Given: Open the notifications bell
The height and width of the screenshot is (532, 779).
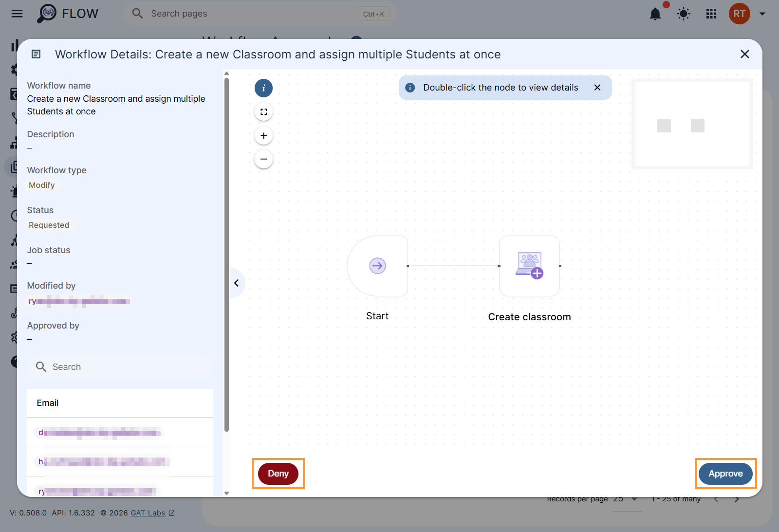Looking at the screenshot, I should click(655, 14).
